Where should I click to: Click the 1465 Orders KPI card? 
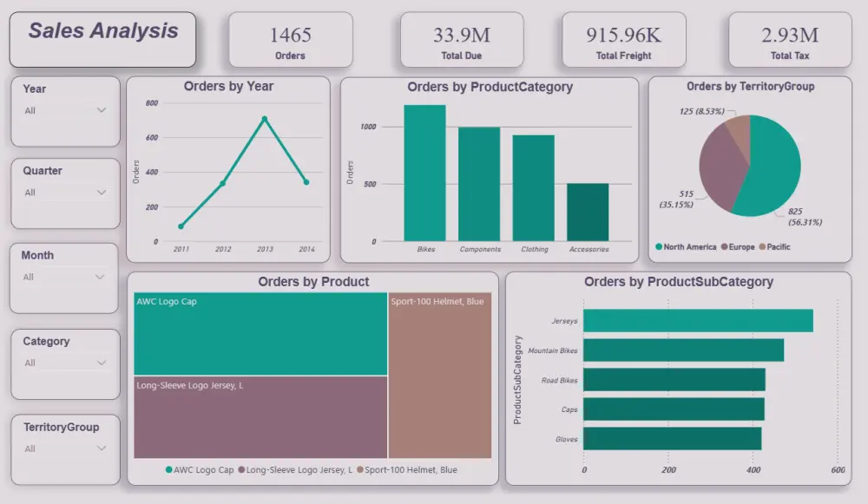(x=290, y=38)
